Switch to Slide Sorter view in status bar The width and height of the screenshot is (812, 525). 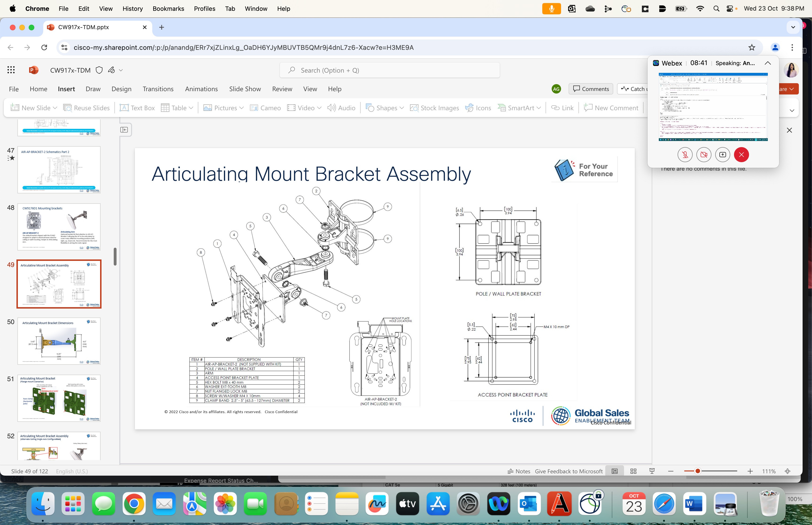(633, 471)
